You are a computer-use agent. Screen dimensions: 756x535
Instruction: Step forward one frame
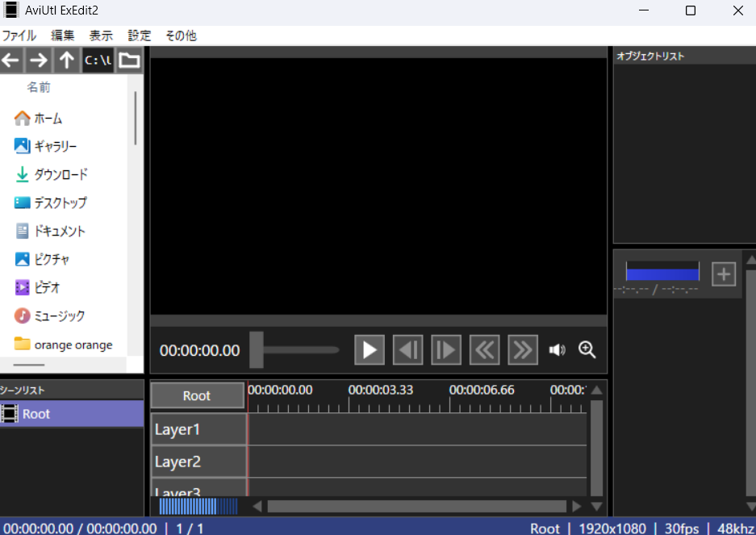tap(446, 349)
